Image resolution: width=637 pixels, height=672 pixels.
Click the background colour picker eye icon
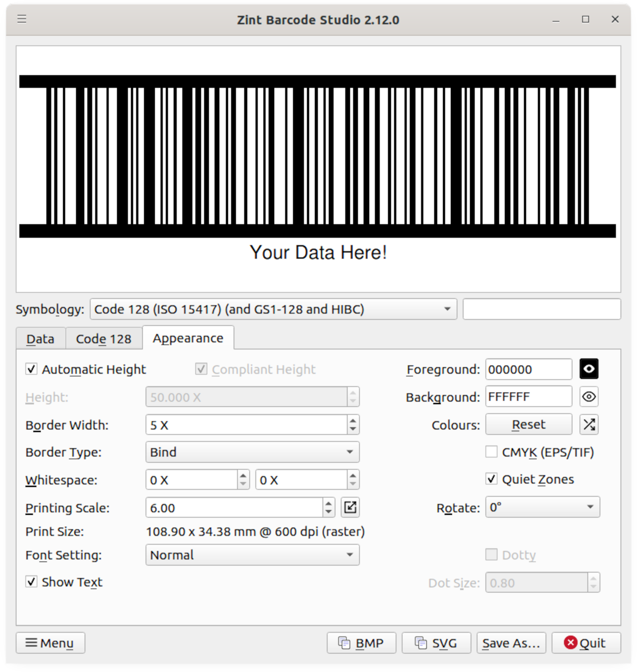pyautogui.click(x=589, y=397)
